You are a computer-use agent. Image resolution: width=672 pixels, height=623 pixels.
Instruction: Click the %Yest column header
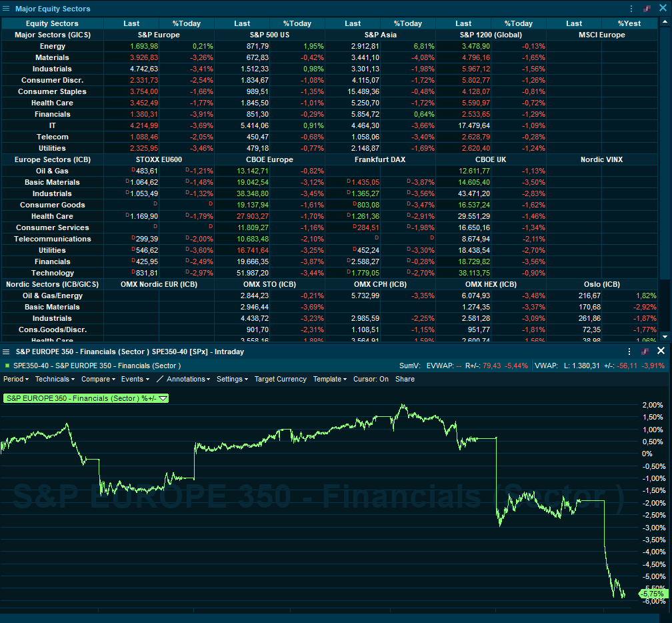(629, 23)
